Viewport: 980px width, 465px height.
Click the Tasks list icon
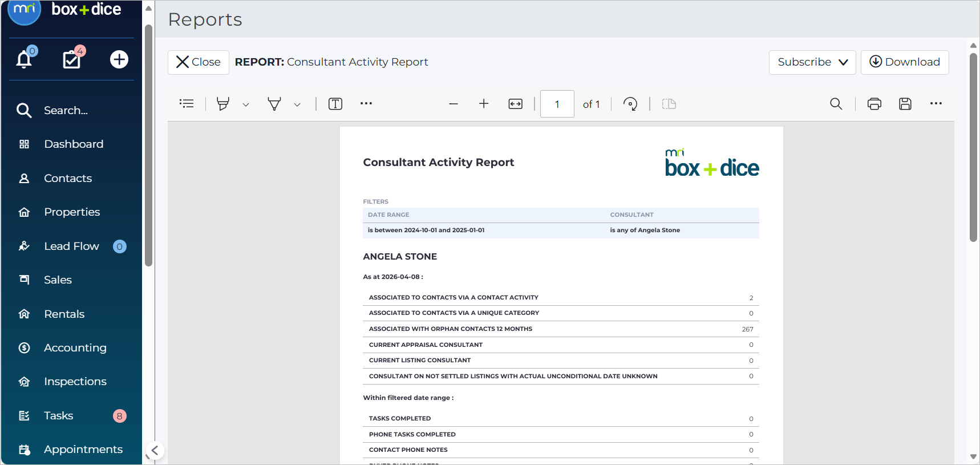pos(24,416)
